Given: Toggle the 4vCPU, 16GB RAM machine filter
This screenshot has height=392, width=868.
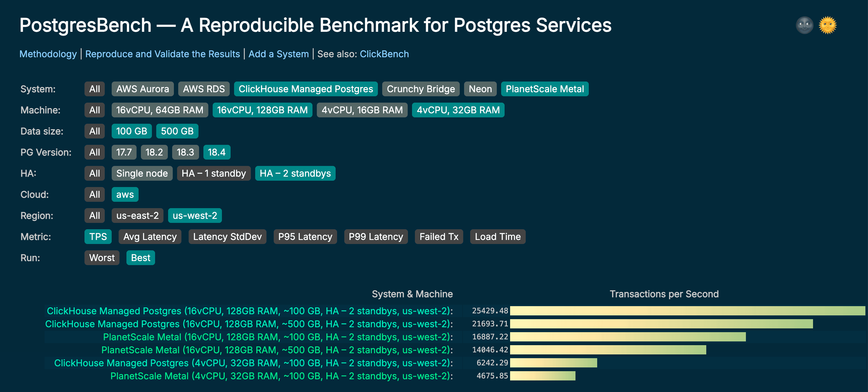Looking at the screenshot, I should (362, 110).
